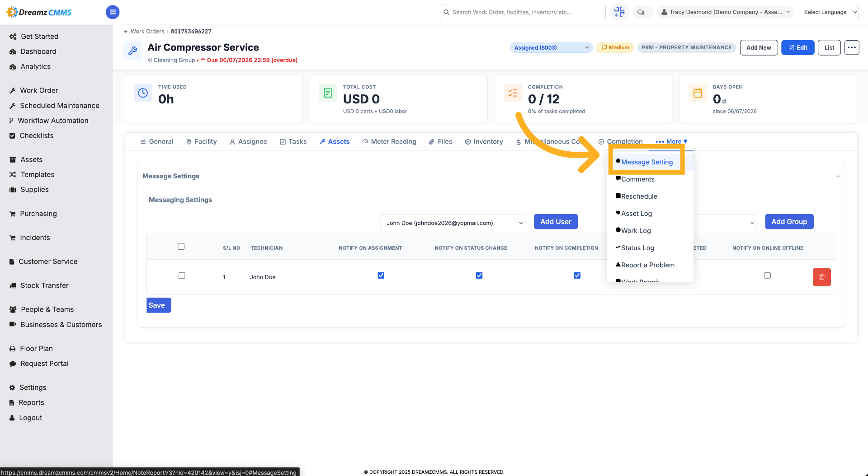Focus the Search Work Order input field

pyautogui.click(x=523, y=12)
